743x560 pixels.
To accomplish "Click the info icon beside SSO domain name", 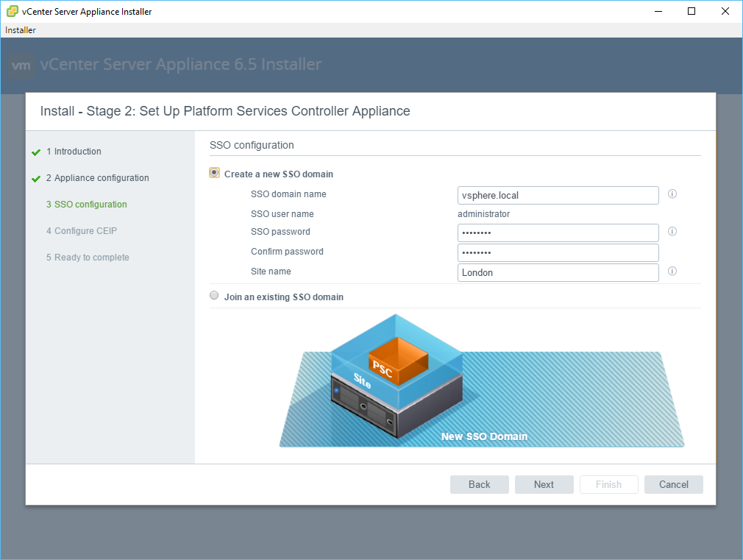I will coord(672,194).
